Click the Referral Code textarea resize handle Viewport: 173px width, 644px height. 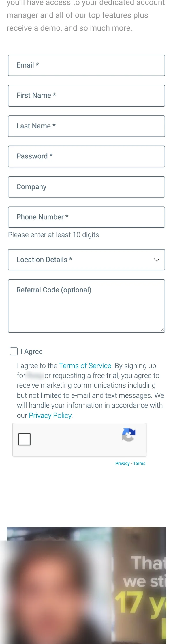(162, 330)
